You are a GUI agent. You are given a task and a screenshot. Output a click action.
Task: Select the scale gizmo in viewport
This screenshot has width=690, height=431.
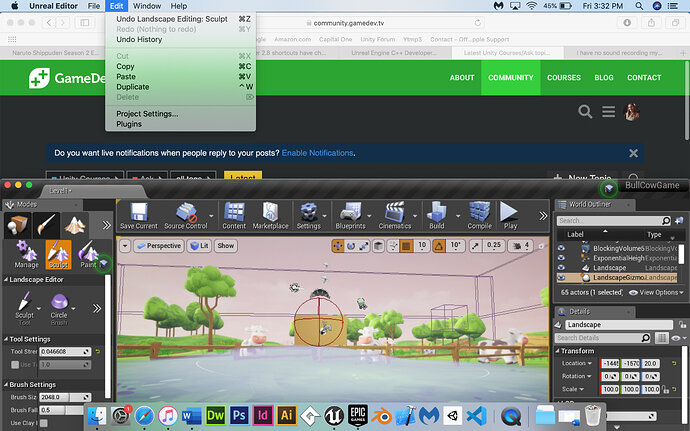pyautogui.click(x=363, y=246)
